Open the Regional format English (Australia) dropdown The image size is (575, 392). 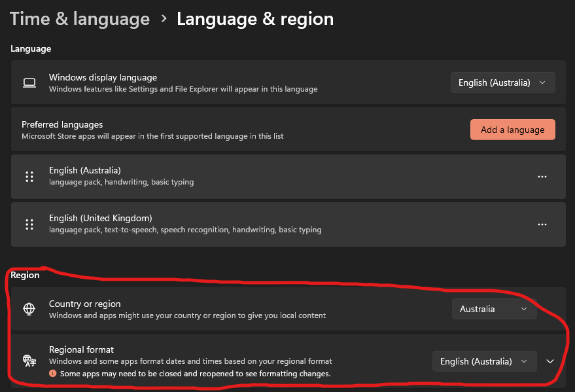point(484,361)
